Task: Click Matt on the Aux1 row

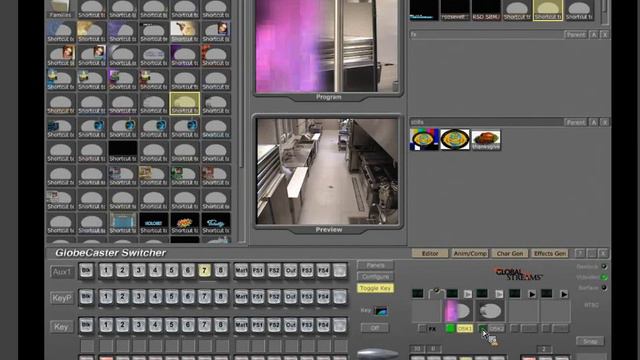Action: coord(241,271)
